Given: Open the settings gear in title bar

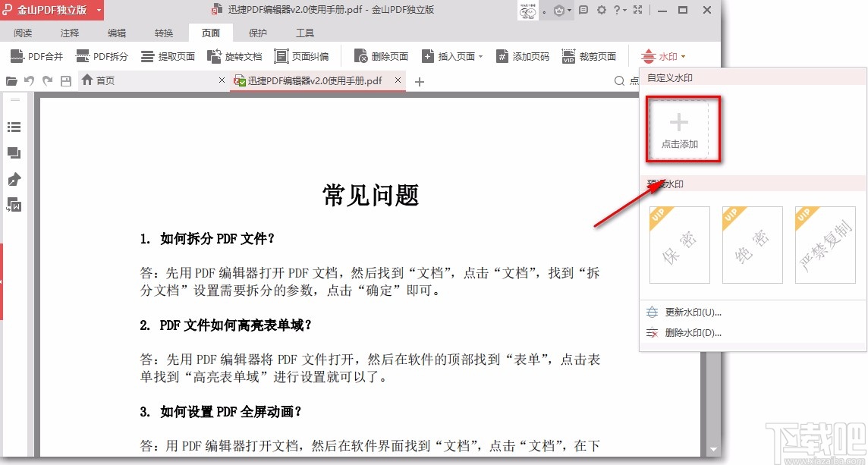Looking at the screenshot, I should [x=602, y=10].
